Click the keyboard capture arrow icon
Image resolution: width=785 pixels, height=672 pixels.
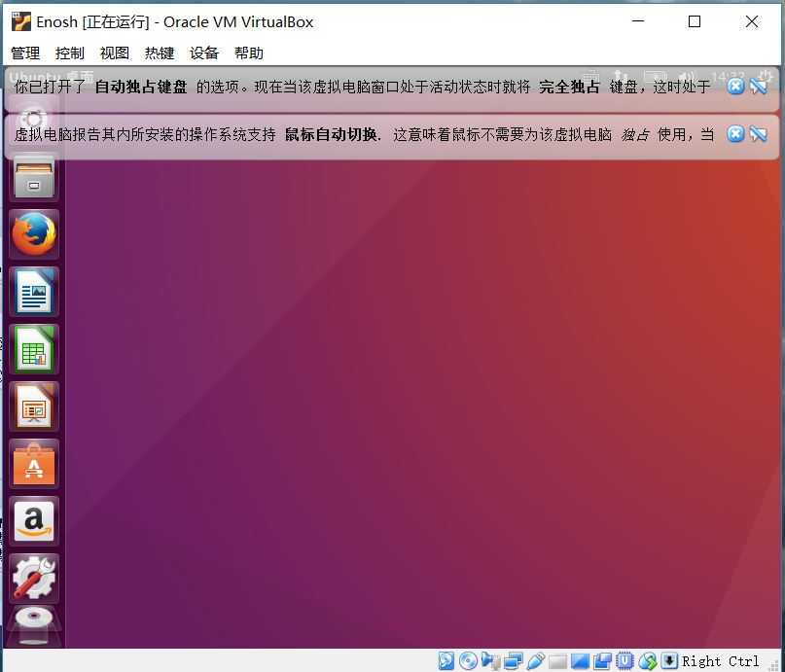click(x=669, y=661)
